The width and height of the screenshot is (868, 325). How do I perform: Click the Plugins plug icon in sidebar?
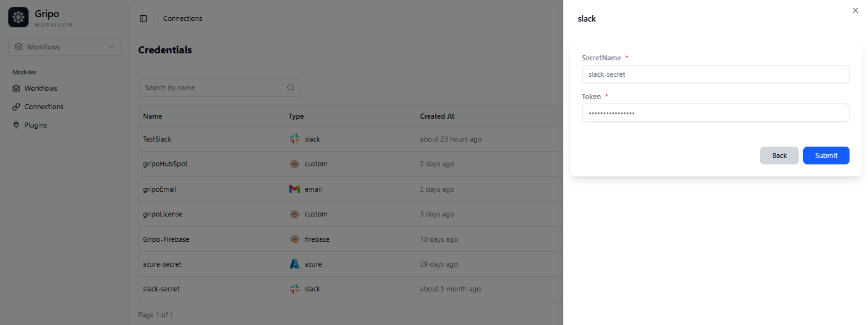[17, 125]
